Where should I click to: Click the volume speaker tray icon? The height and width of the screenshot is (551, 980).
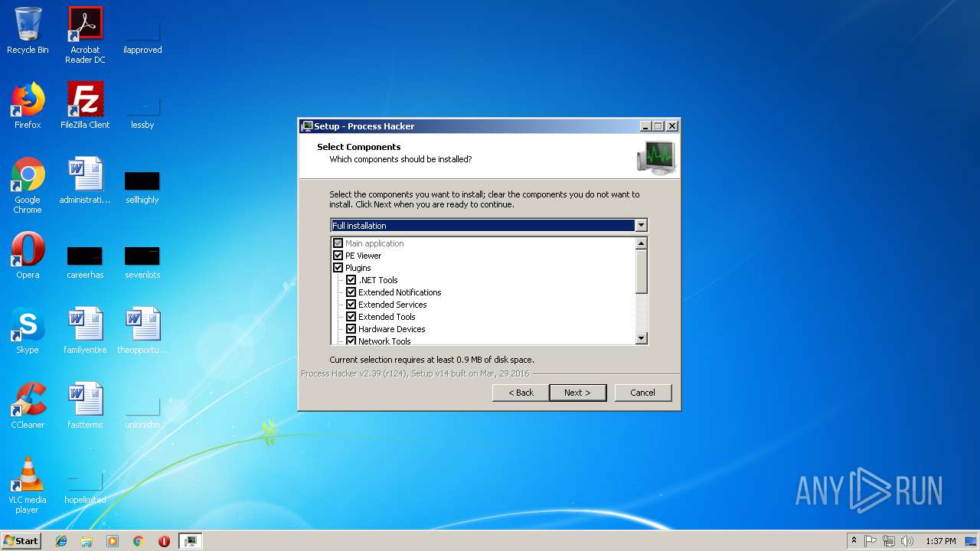click(x=907, y=541)
